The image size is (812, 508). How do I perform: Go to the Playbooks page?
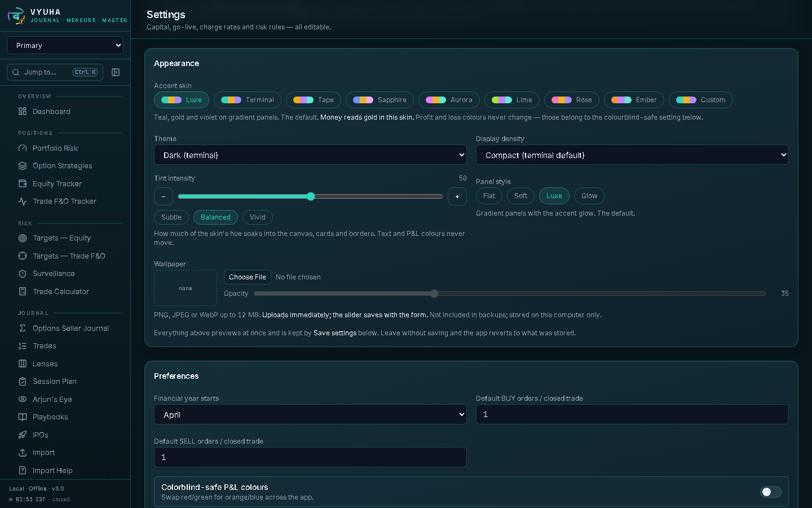[50, 417]
